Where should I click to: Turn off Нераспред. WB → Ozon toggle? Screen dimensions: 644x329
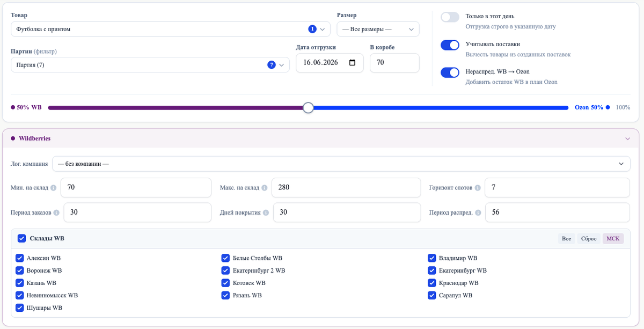450,72
